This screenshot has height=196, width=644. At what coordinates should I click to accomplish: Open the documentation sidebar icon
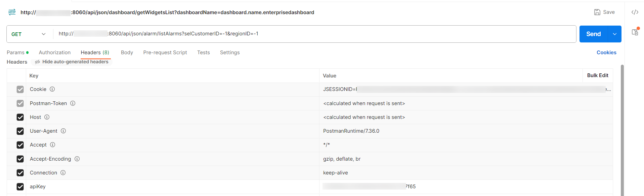click(x=635, y=32)
